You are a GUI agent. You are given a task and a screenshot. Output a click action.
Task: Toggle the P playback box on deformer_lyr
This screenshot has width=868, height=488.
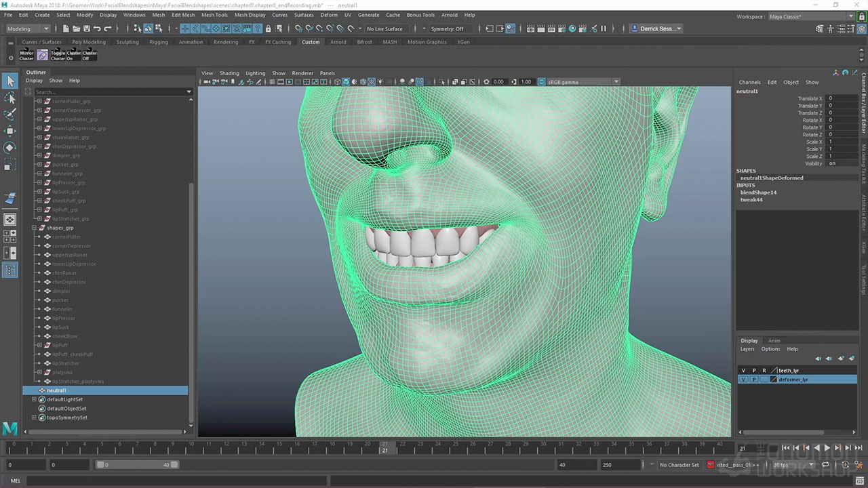tap(753, 380)
